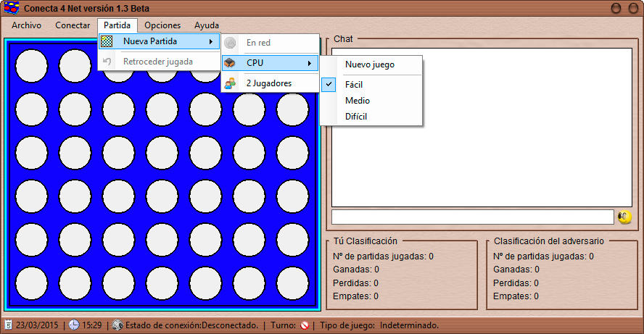This screenshot has height=334, width=644.
Task: Start a Nuevo juego against CPU
Action: tap(370, 64)
